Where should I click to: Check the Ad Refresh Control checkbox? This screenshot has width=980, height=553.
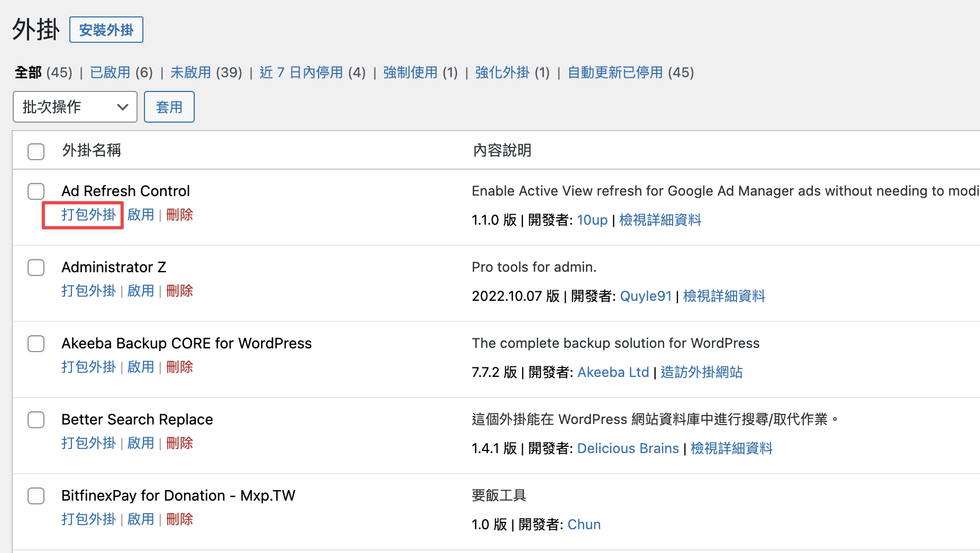tap(36, 191)
